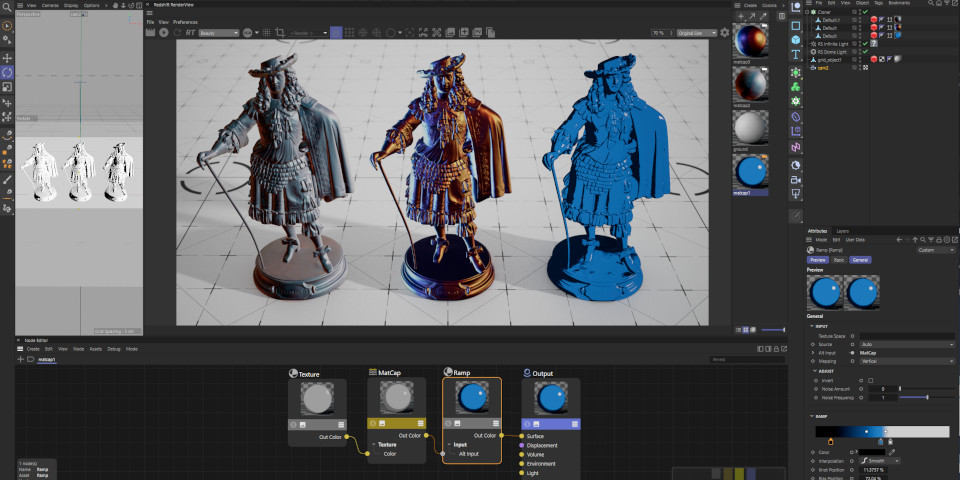The width and height of the screenshot is (960, 480).
Task: Open the Mapping dropdown set to Vertical
Action: [907, 360]
